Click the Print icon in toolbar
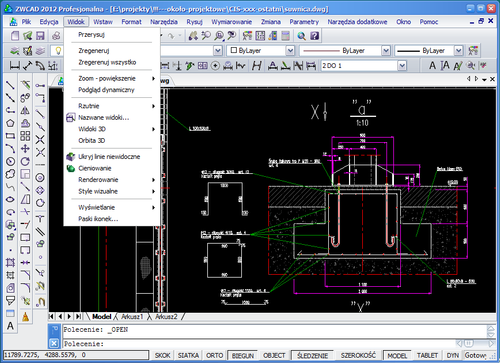The width and height of the screenshot is (500, 363). click(x=56, y=36)
